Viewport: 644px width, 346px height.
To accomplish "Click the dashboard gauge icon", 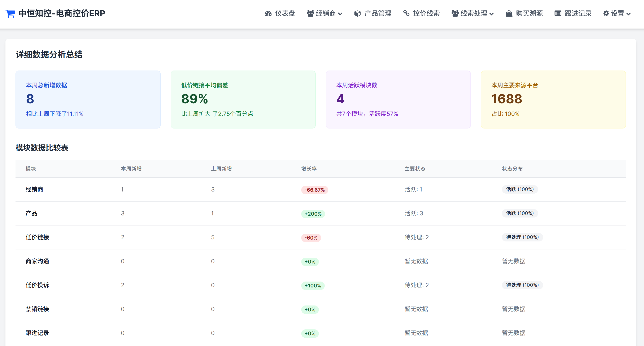I will pyautogui.click(x=268, y=13).
